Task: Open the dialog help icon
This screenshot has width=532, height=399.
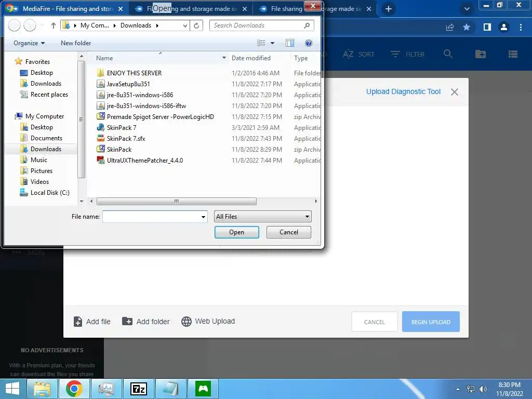Action: pyautogui.click(x=309, y=43)
